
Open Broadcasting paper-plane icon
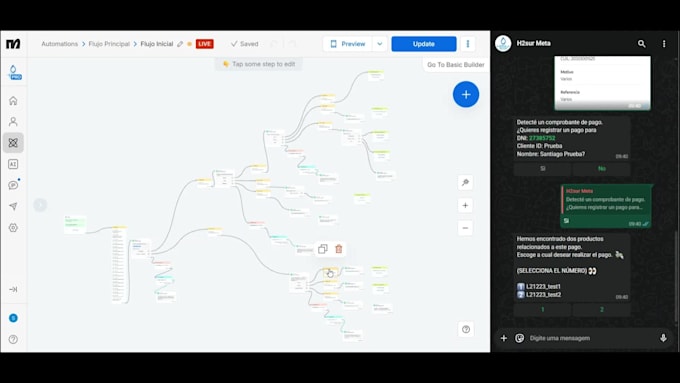coord(13,206)
